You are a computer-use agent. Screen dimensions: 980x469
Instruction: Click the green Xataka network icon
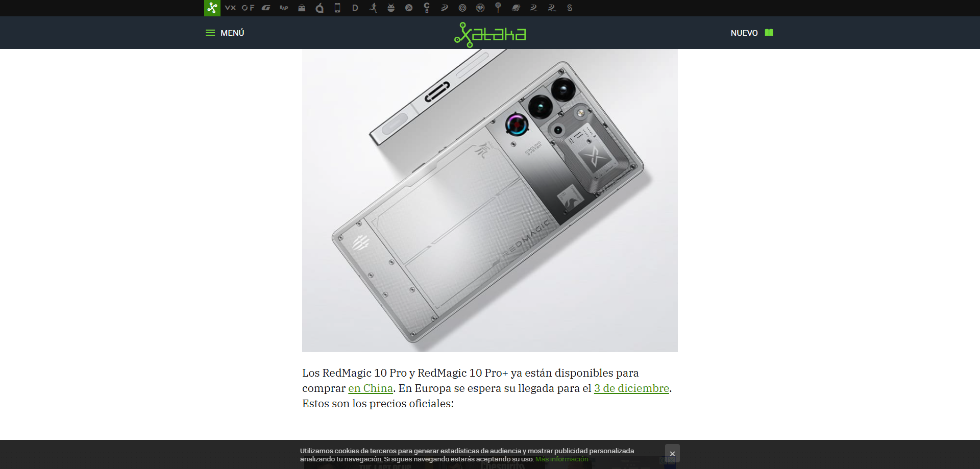coord(212,8)
